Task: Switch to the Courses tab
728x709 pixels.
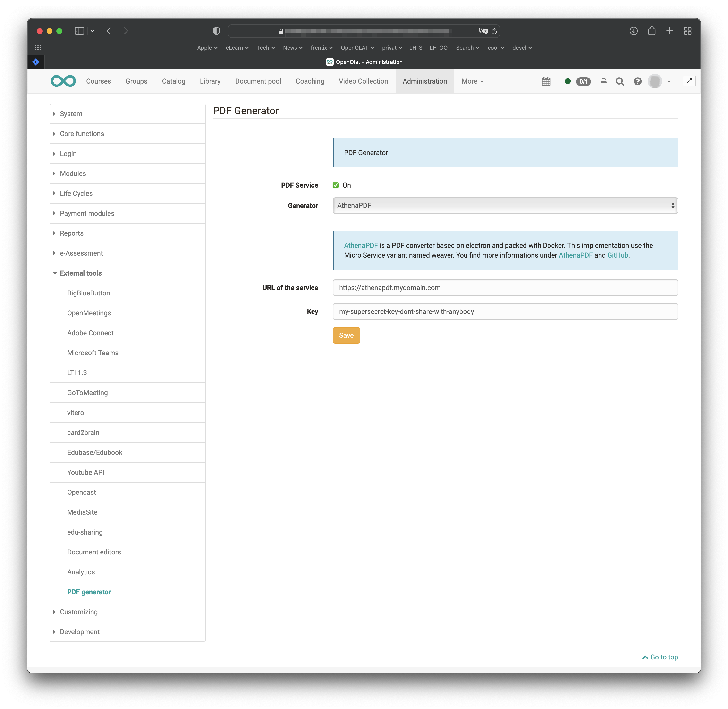Action: tap(98, 81)
